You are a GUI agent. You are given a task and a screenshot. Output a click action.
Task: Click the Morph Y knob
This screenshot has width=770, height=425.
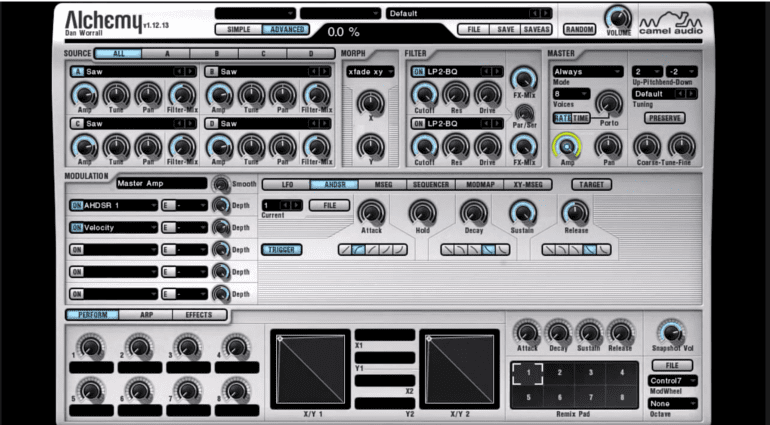tap(371, 146)
